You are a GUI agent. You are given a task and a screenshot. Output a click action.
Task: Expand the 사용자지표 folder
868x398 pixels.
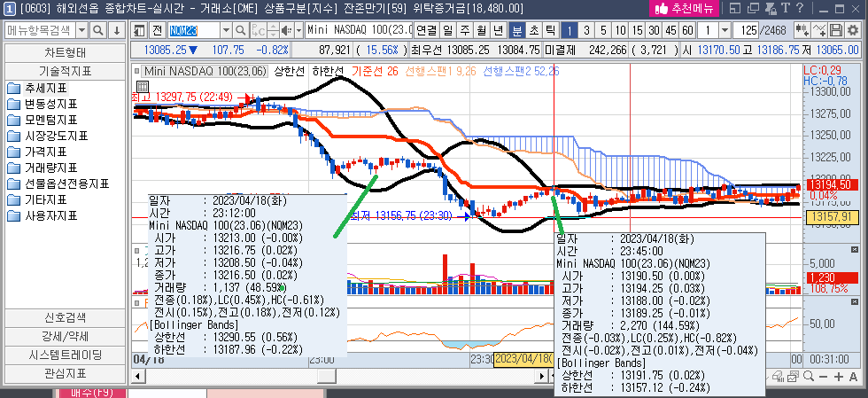42,215
